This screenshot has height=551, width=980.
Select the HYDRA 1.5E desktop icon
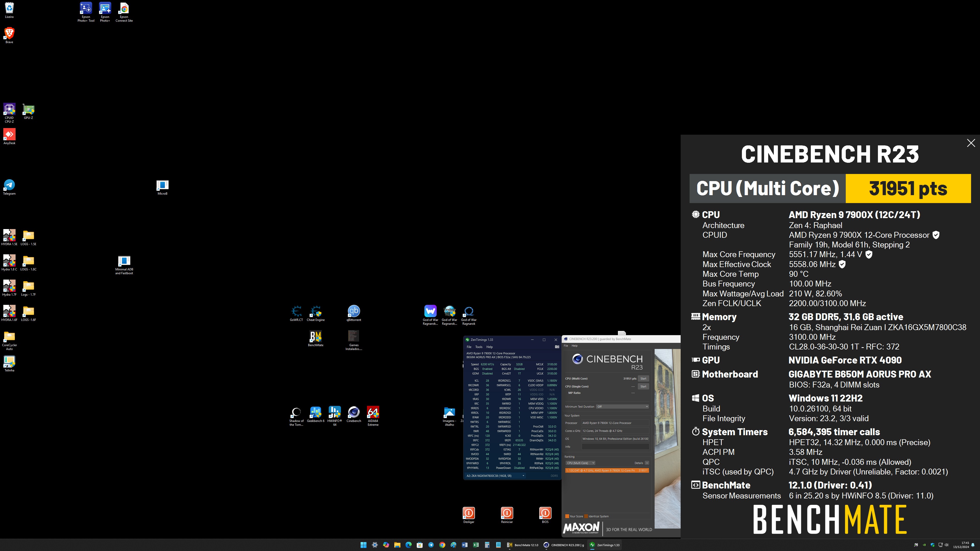[9, 238]
